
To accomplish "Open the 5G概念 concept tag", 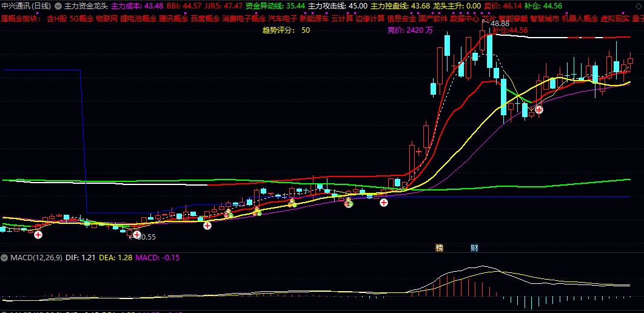I will [x=81, y=18].
